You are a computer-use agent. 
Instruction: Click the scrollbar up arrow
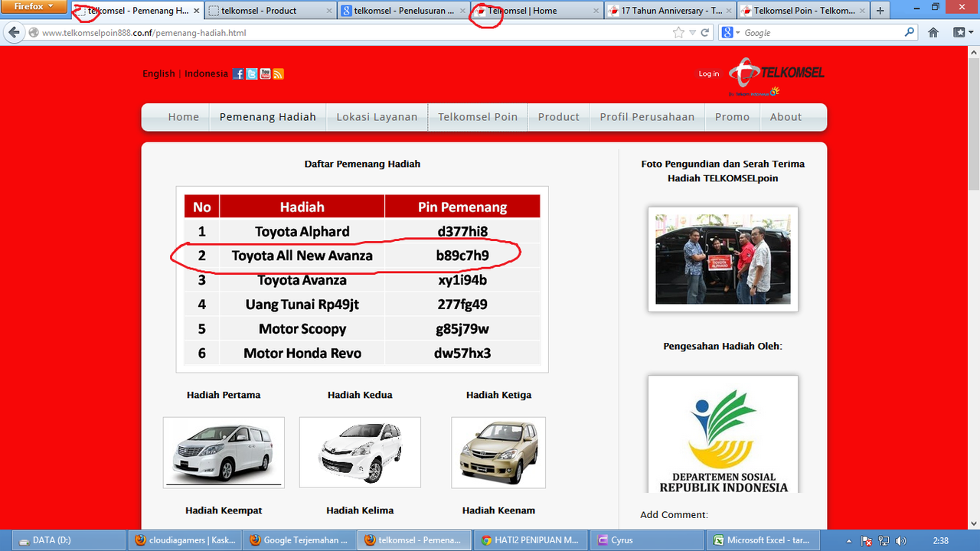(973, 51)
